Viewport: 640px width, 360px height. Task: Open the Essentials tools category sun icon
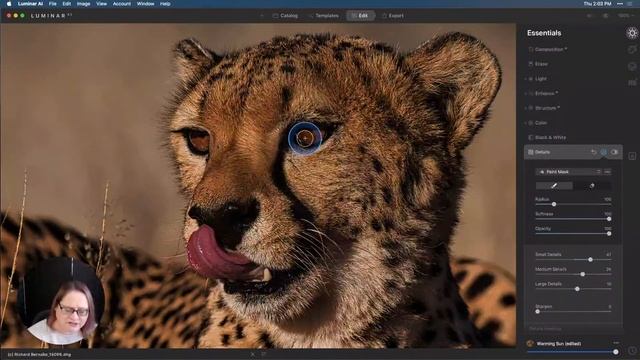point(632,33)
